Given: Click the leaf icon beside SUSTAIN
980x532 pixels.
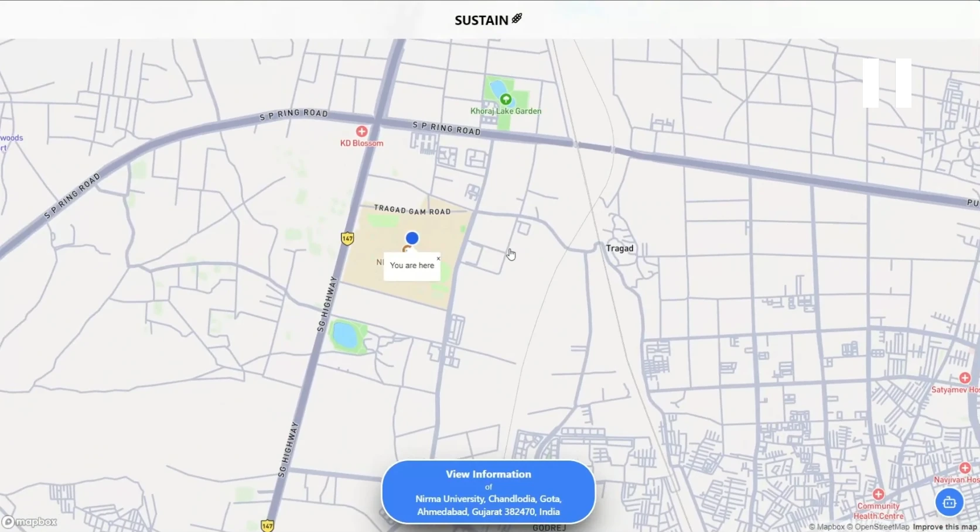Looking at the screenshot, I should pyautogui.click(x=517, y=19).
